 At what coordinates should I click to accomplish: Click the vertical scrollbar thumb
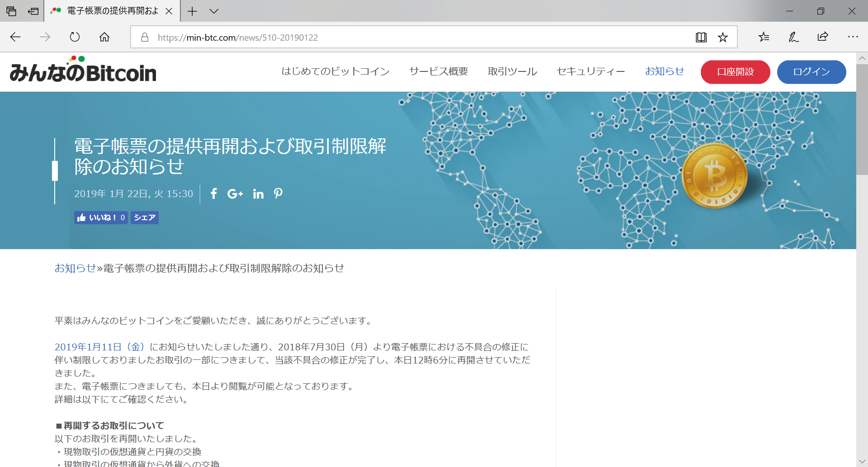tap(862, 119)
